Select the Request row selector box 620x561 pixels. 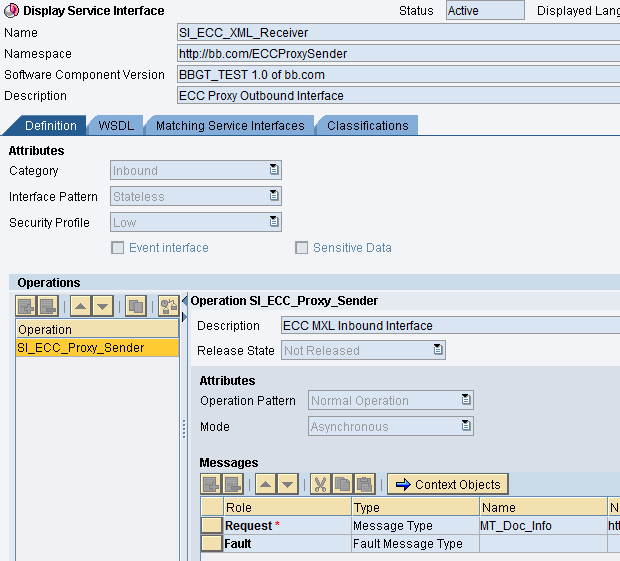[x=212, y=526]
